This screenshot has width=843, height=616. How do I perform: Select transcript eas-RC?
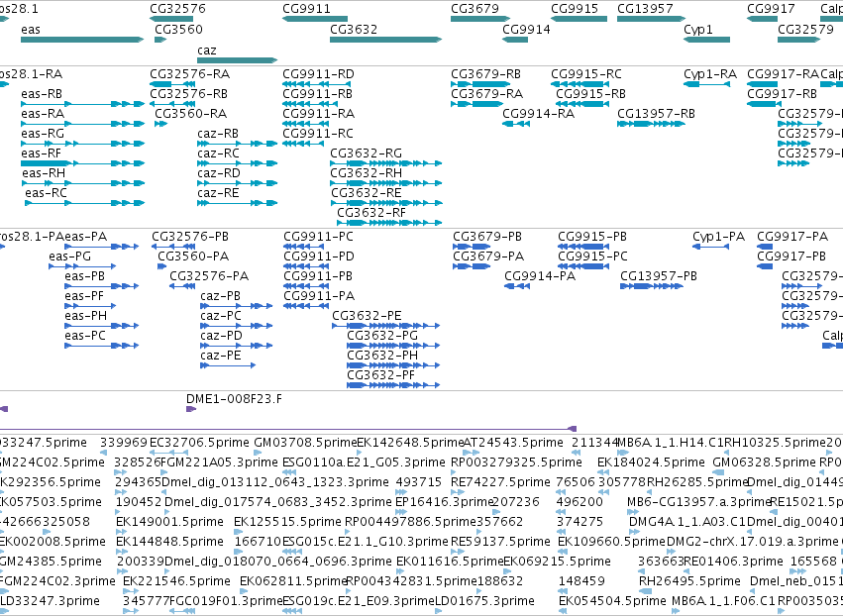point(46,193)
